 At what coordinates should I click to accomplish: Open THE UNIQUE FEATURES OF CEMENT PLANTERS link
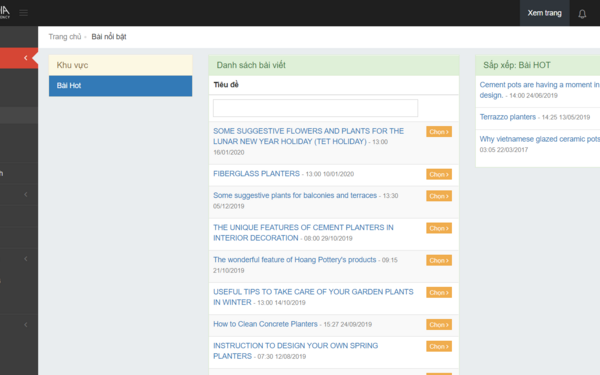(x=303, y=233)
